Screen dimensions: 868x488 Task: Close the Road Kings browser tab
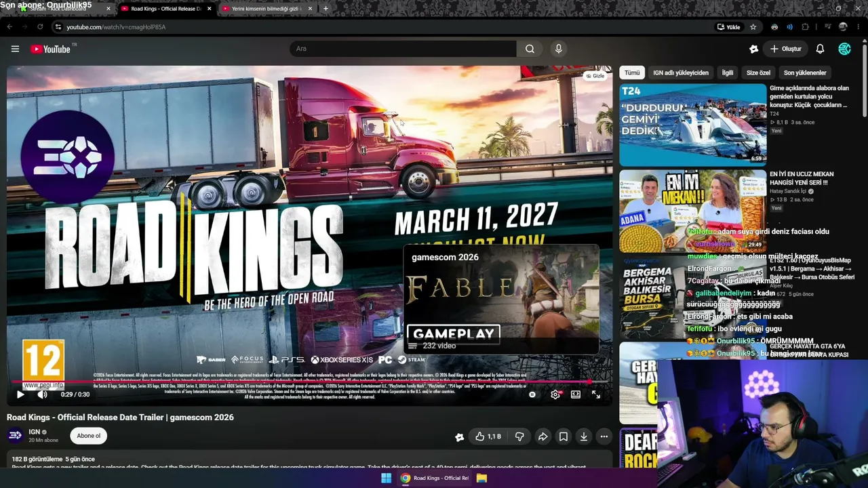209,9
